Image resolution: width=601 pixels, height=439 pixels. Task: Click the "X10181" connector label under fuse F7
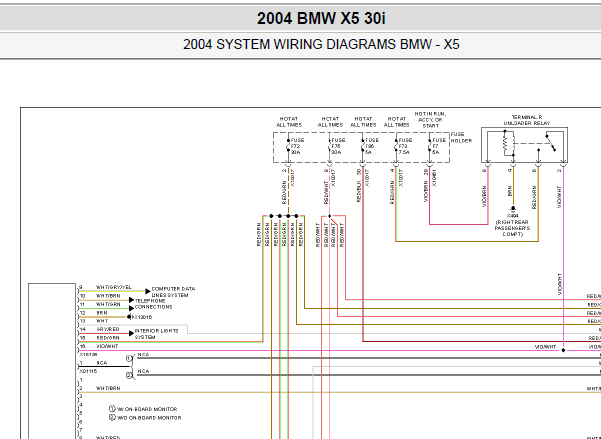point(434,178)
